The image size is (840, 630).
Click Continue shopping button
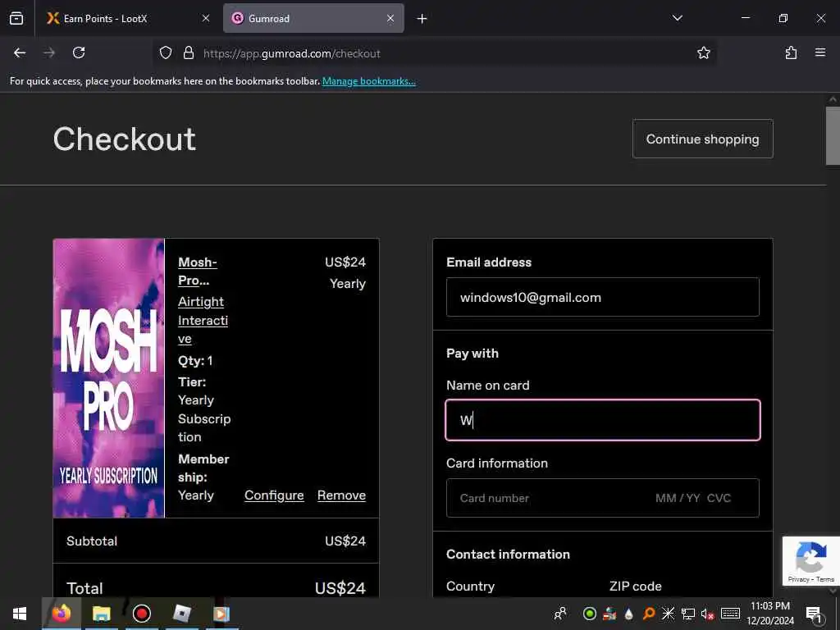(702, 139)
